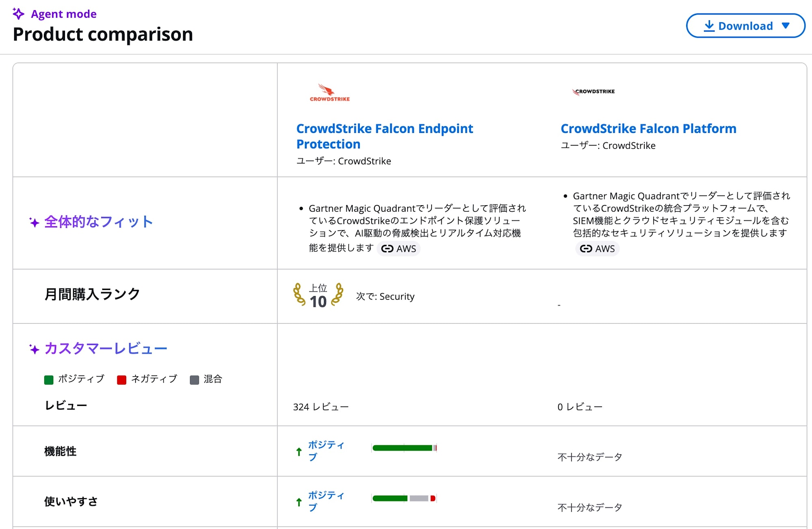The width and height of the screenshot is (812, 529).
Task: Click the Agent mode sparkle icon
Action: [x=19, y=14]
